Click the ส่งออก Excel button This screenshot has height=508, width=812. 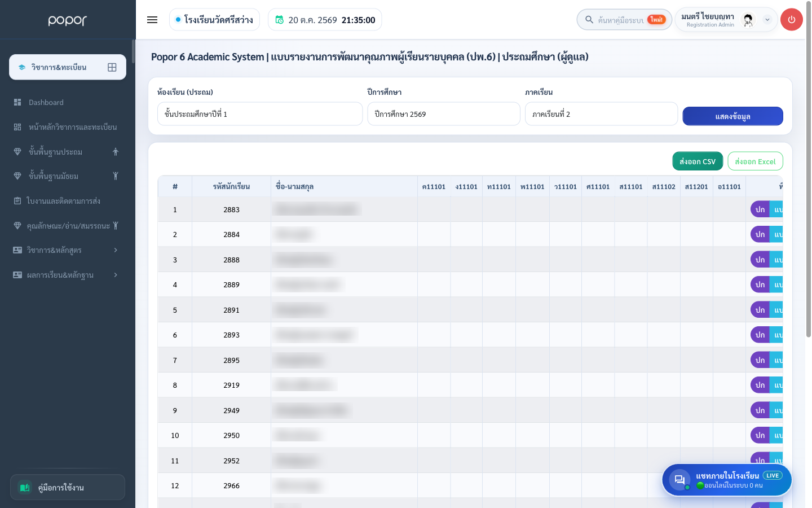(x=755, y=161)
